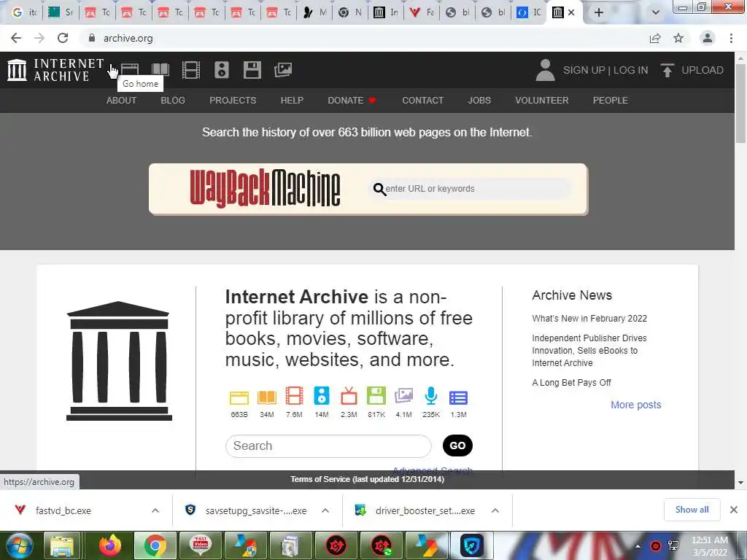Open the tab search dropdown chevron
The image size is (747, 560).
[x=656, y=12]
